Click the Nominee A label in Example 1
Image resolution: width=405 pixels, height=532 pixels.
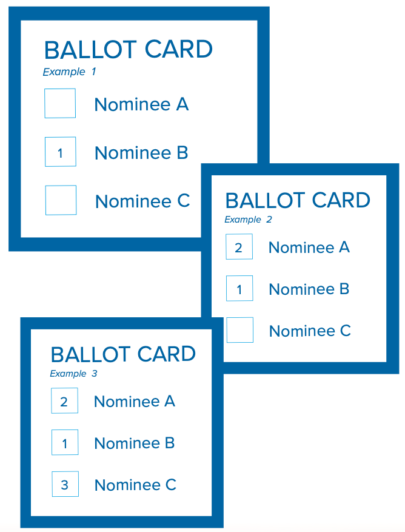coord(141,104)
